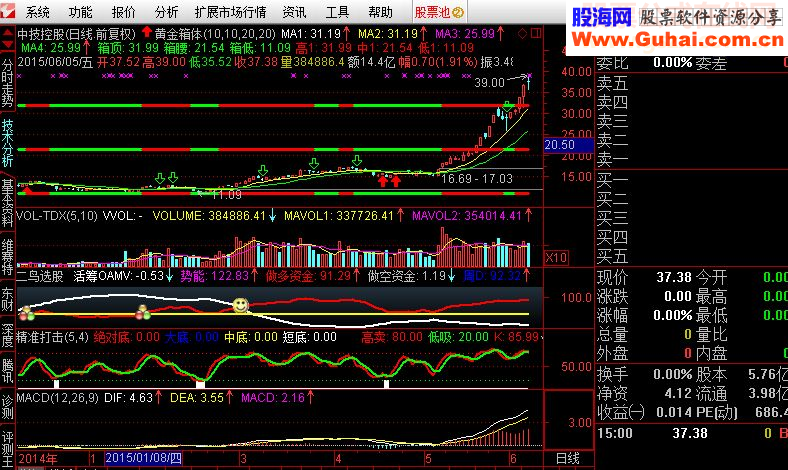Image resolution: width=788 pixels, height=470 pixels.
Task: Open the 扩展市场行情 menu
Action: (x=230, y=12)
